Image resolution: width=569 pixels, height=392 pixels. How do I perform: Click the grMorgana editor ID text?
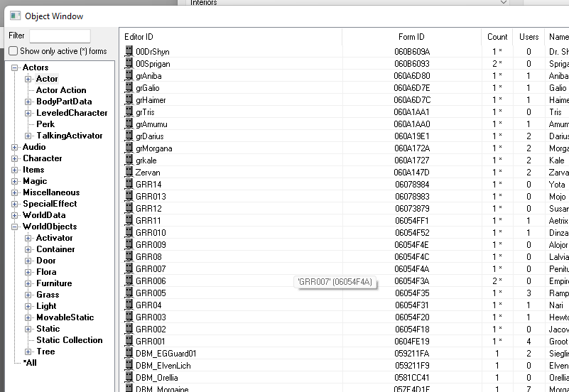tap(154, 148)
